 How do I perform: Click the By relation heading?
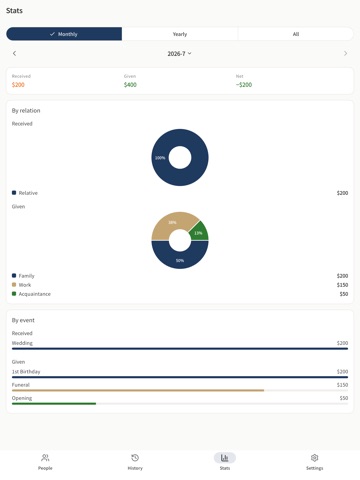(x=26, y=111)
